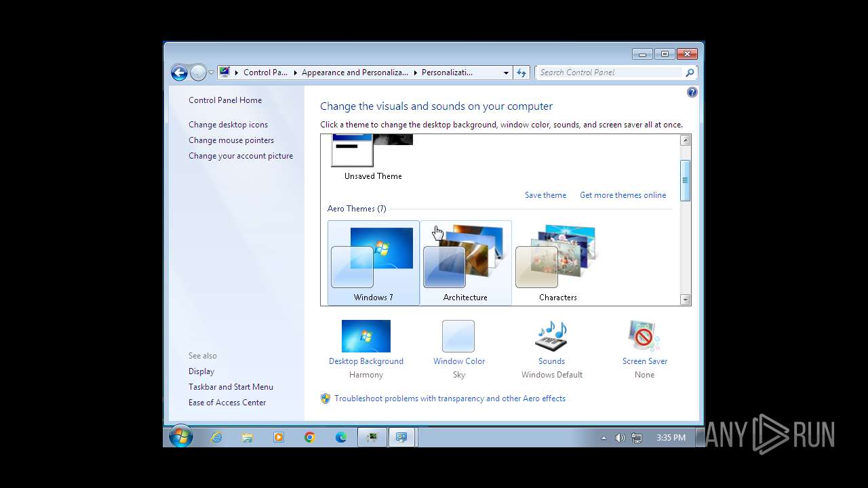Launch Microsoft Edge from taskbar
868x488 pixels.
(x=341, y=438)
